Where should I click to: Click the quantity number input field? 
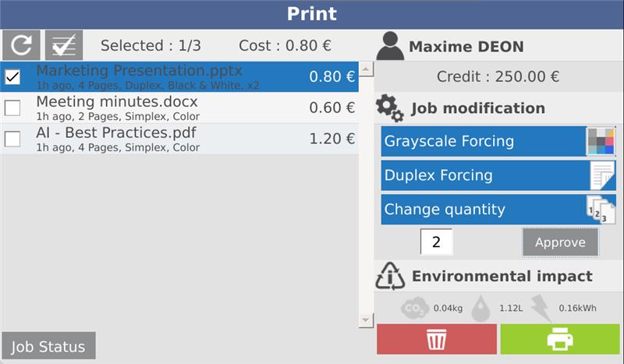436,242
